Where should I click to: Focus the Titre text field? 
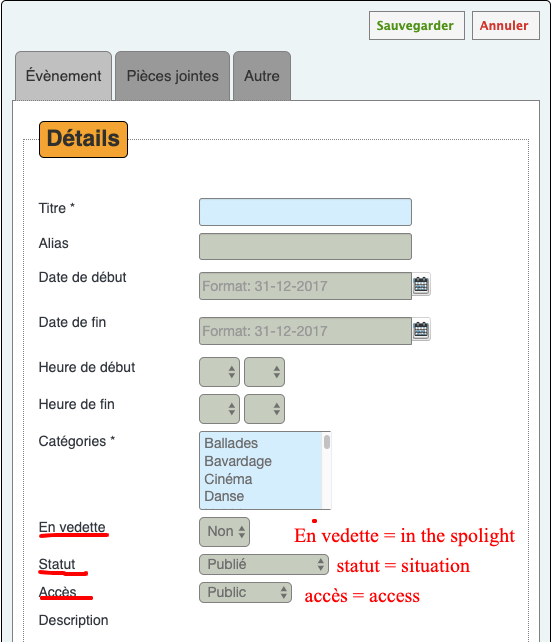[x=305, y=212]
